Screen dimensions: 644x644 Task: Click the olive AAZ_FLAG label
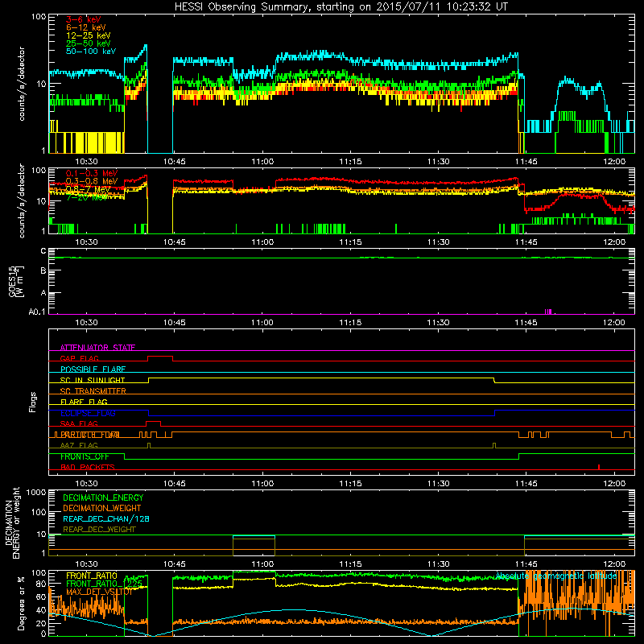(79, 445)
